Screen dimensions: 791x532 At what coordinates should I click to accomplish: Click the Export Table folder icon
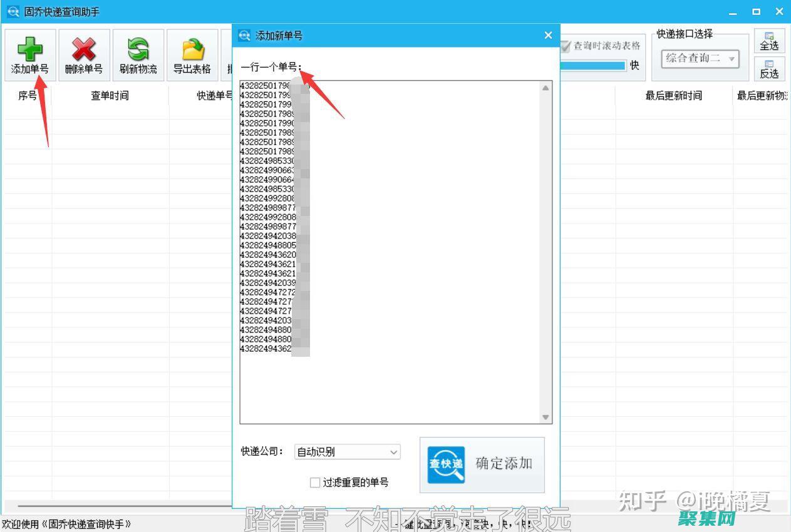(x=192, y=50)
